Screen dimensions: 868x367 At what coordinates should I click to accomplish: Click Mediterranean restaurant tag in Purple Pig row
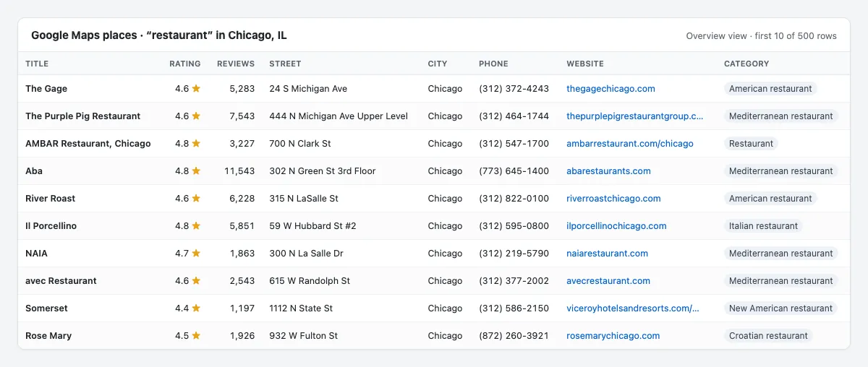(781, 116)
